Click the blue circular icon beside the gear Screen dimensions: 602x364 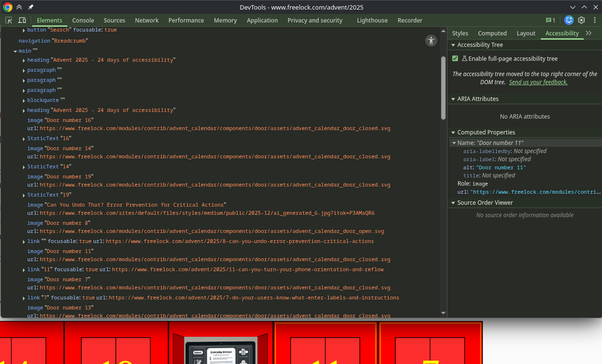[x=569, y=20]
